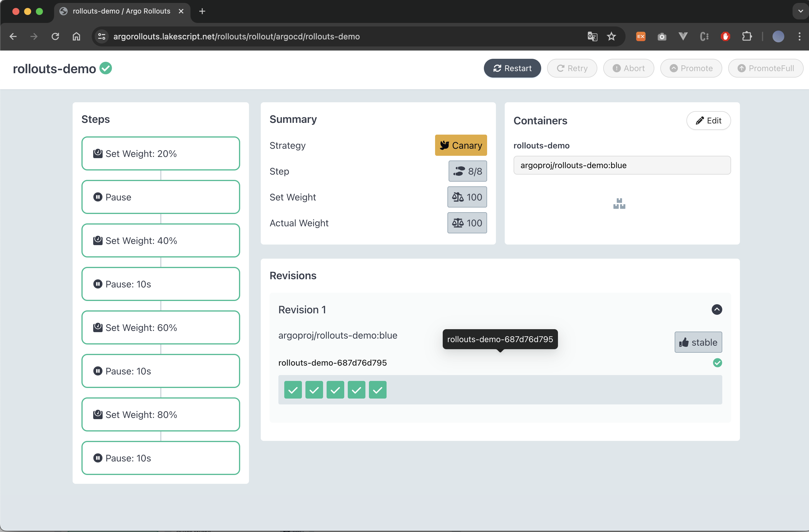Open the tab search dropdown arrow
The image size is (809, 532).
(800, 11)
